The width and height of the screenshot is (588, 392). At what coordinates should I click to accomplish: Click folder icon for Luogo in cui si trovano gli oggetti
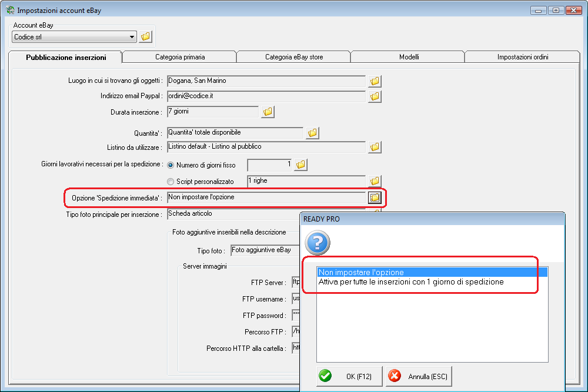click(x=375, y=81)
